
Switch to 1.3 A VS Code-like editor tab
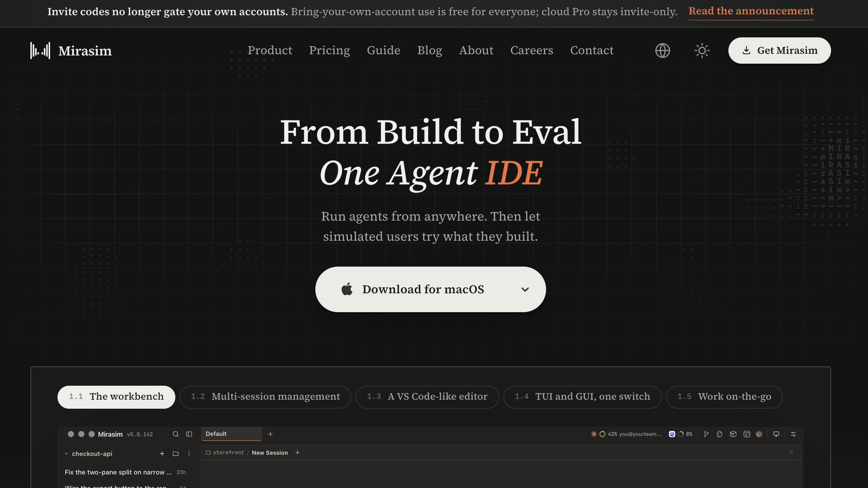[x=427, y=397]
